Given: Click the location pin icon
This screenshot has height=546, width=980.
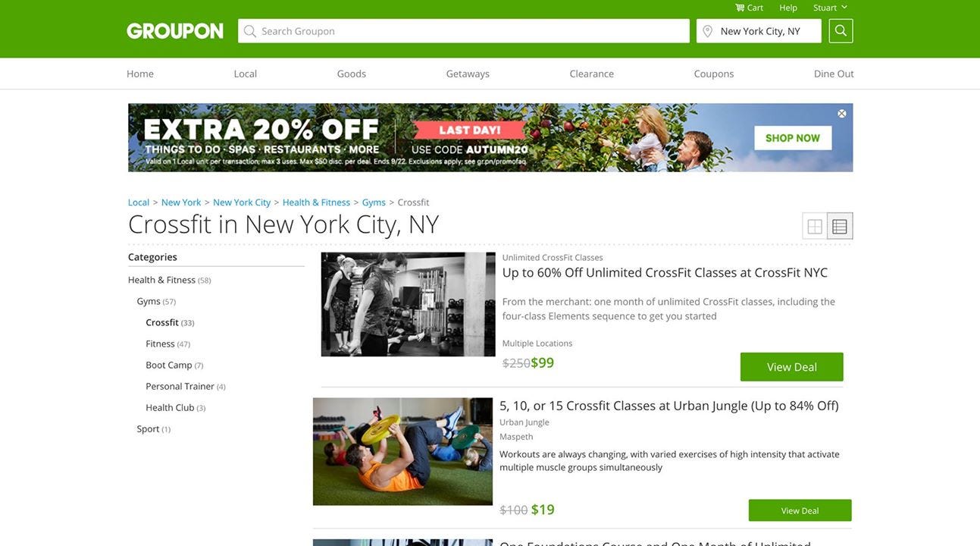Looking at the screenshot, I should click(708, 31).
